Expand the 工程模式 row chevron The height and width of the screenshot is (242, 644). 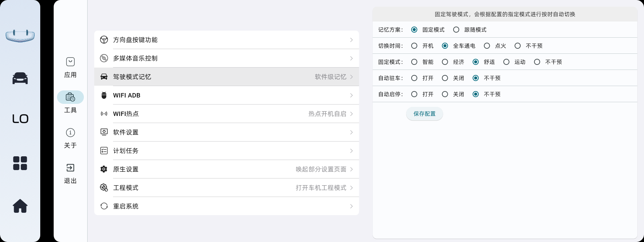point(351,188)
